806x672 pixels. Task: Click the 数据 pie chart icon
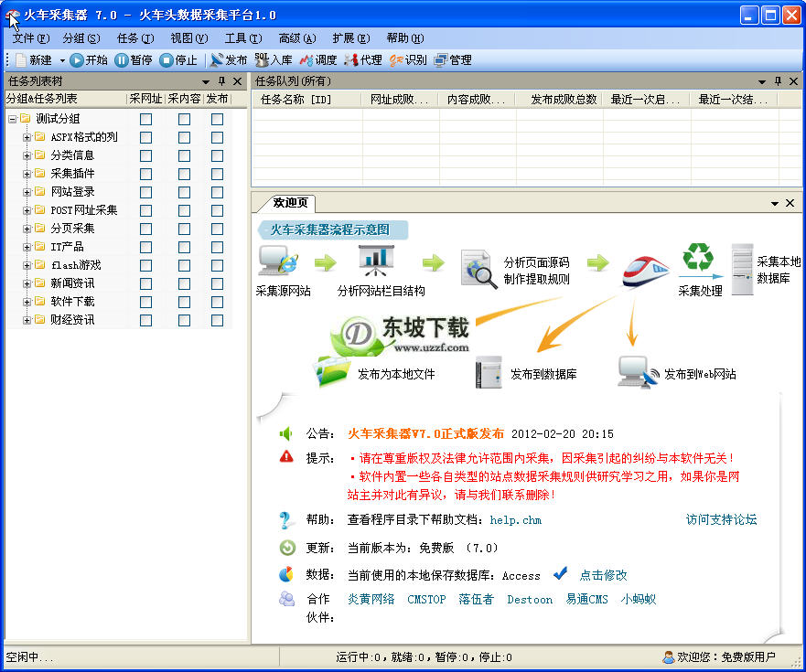[286, 574]
